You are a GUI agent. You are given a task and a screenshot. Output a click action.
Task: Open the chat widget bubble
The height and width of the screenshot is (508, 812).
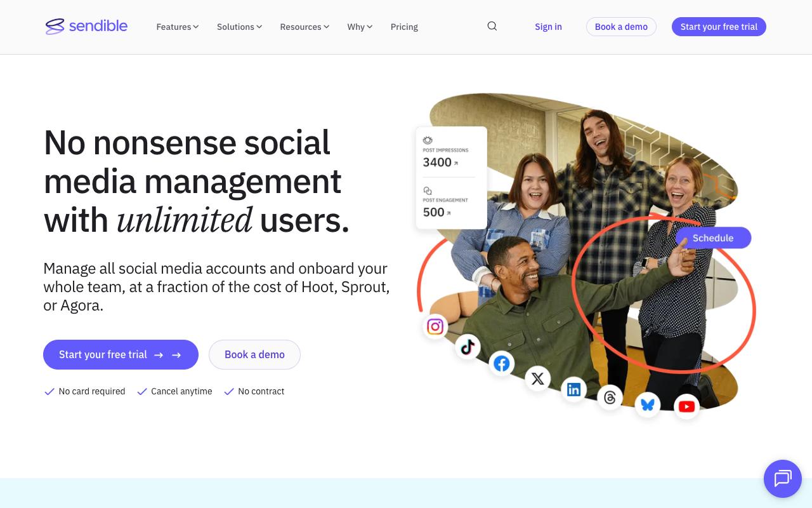[x=783, y=479]
